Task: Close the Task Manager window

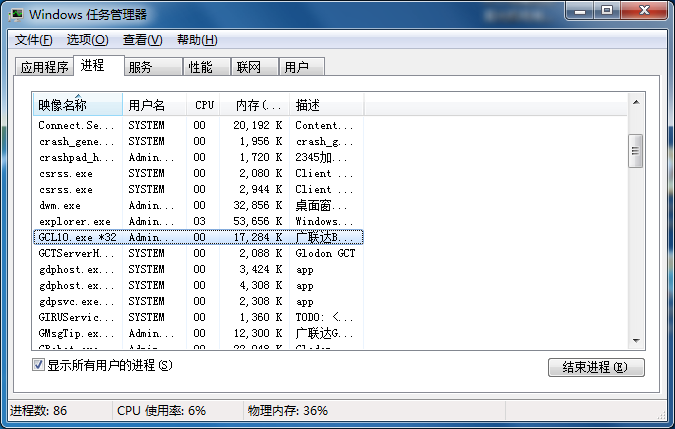Action: [644, 11]
